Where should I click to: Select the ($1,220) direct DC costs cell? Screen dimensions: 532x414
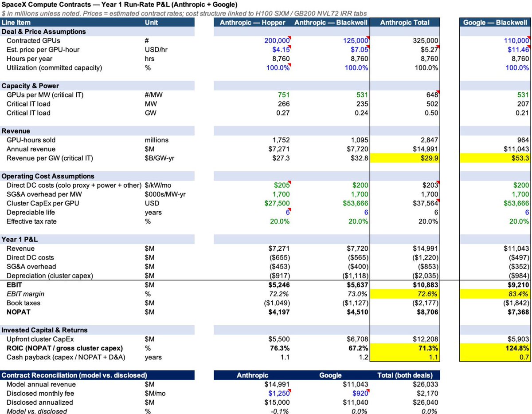[426, 257]
